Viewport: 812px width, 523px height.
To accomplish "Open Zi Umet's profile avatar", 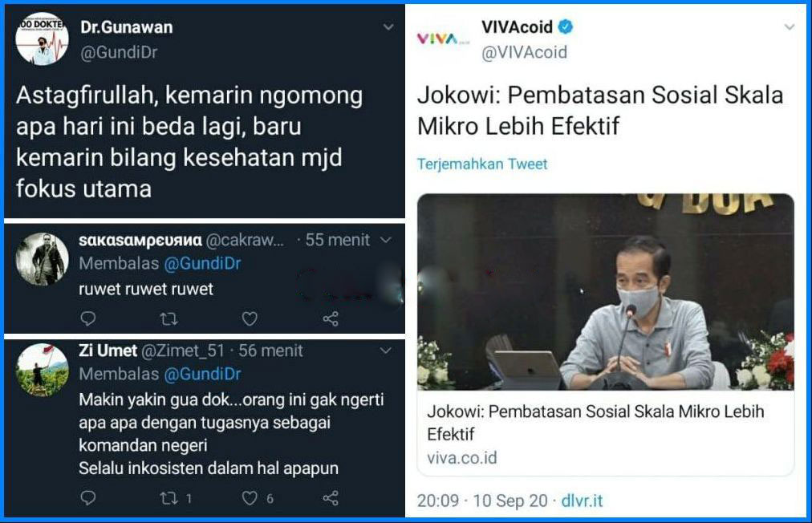I will 42,370.
